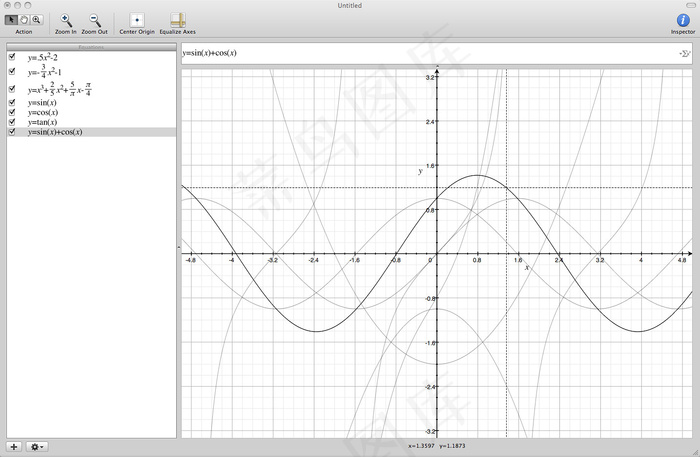The height and width of the screenshot is (457, 700).
Task: Disable the y=tan(x) graph checkbox
Action: pyautogui.click(x=12, y=121)
